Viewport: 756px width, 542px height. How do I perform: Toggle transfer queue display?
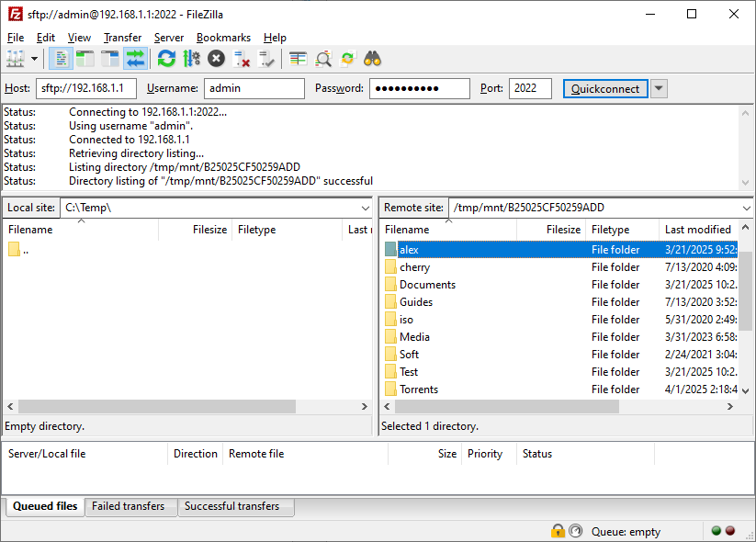tap(135, 59)
